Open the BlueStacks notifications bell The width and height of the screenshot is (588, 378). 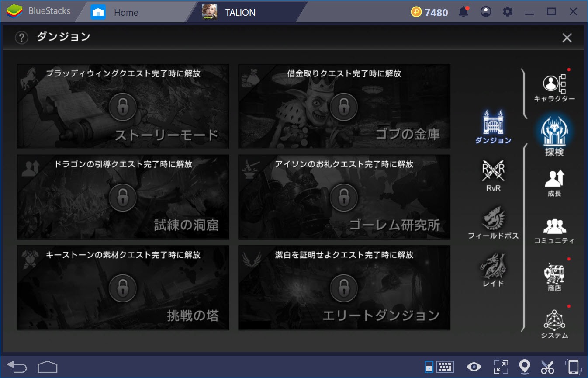463,12
